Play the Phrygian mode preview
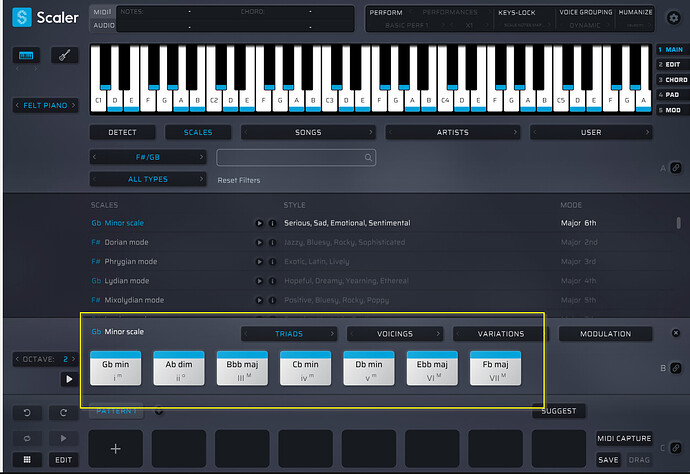The image size is (690, 474). [x=259, y=262]
